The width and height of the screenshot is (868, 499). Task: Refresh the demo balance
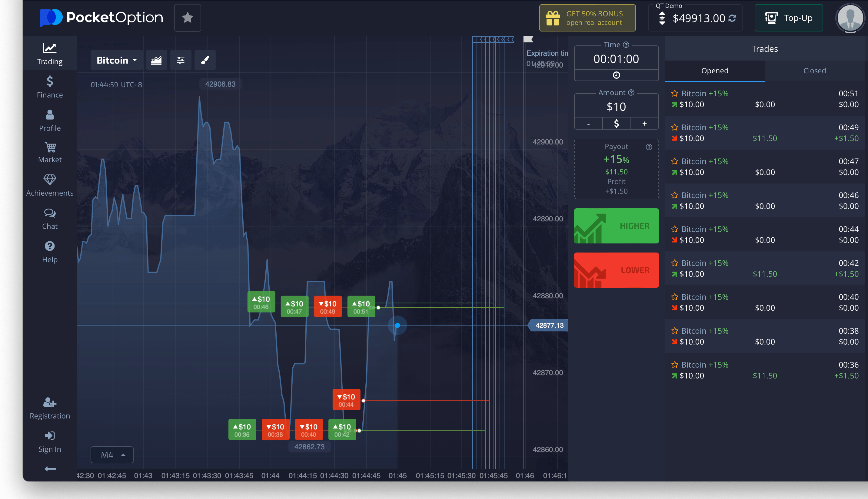(732, 18)
